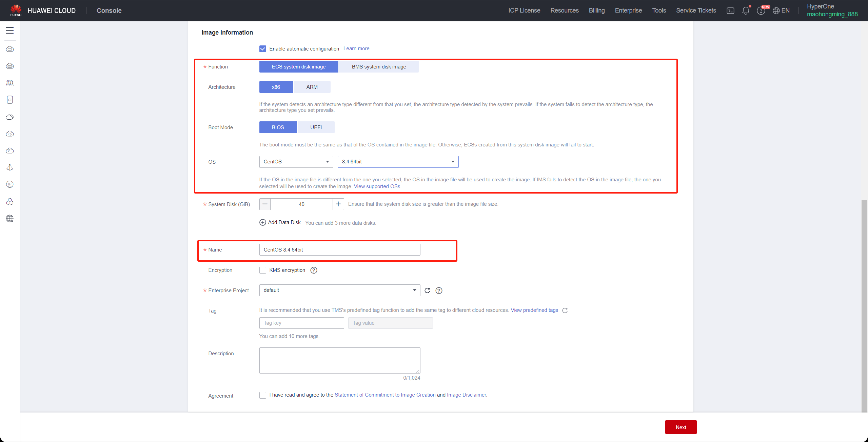This screenshot has height=442, width=868.
Task: Expand the CentOS OS dropdown
Action: click(x=296, y=162)
